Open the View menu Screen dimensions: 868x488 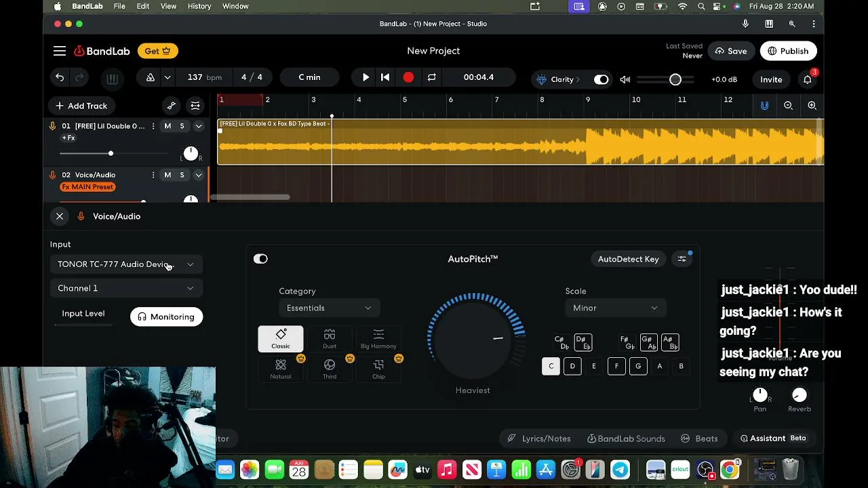click(x=168, y=6)
